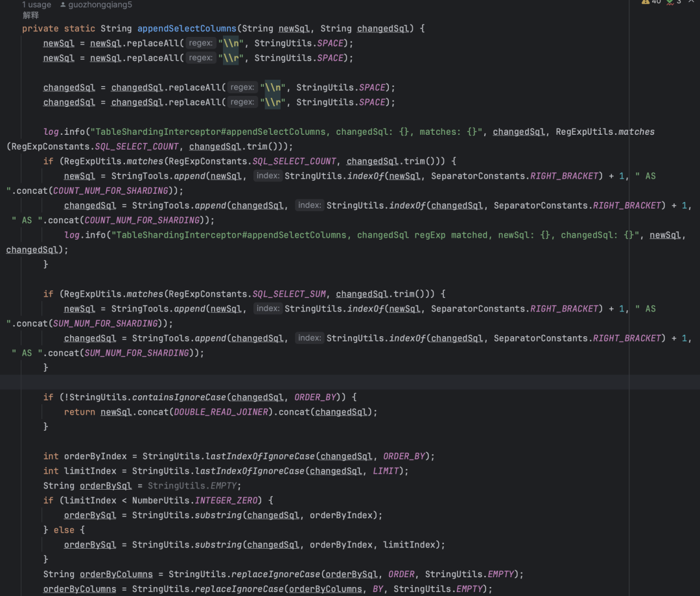Click the newSql parameter in the method signature

click(x=294, y=29)
